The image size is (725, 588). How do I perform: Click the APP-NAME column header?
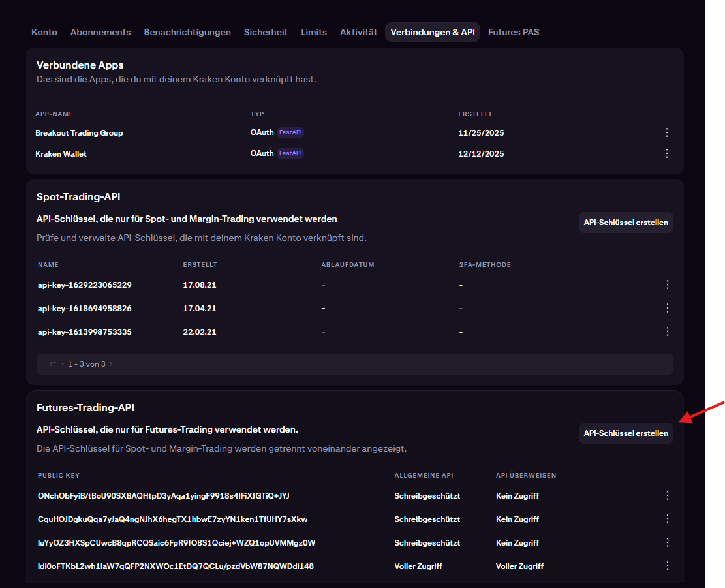[x=54, y=114]
